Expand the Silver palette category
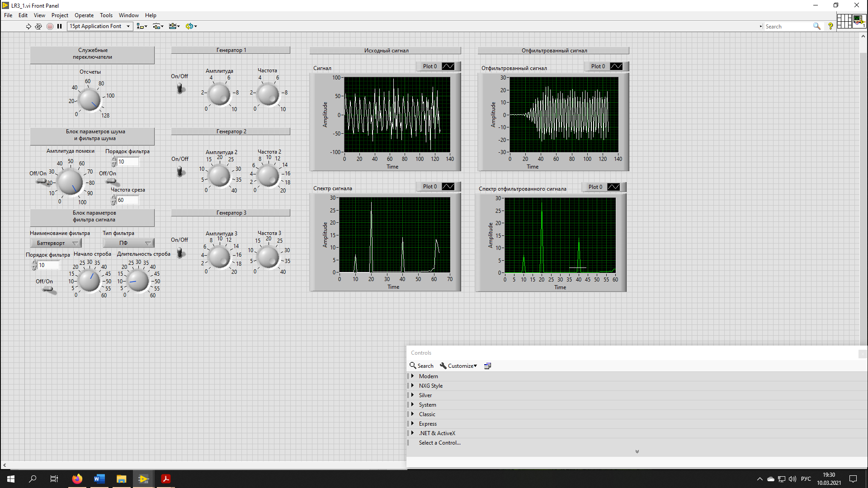Viewport: 868px width, 488px height. click(x=412, y=395)
